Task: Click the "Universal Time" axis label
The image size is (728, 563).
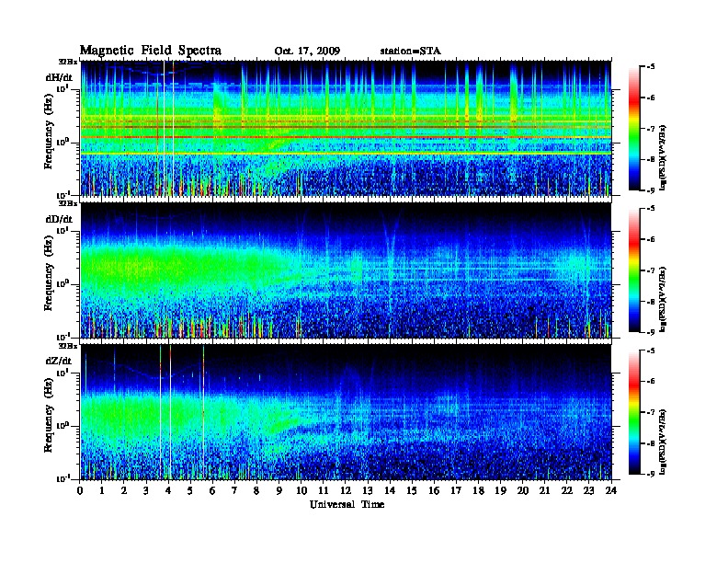Action: pos(347,504)
